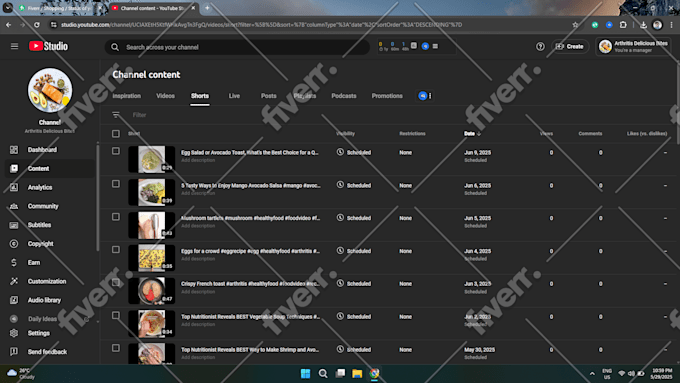Click the Chrome icon in the taskbar
The height and width of the screenshot is (383, 680).
point(374,373)
